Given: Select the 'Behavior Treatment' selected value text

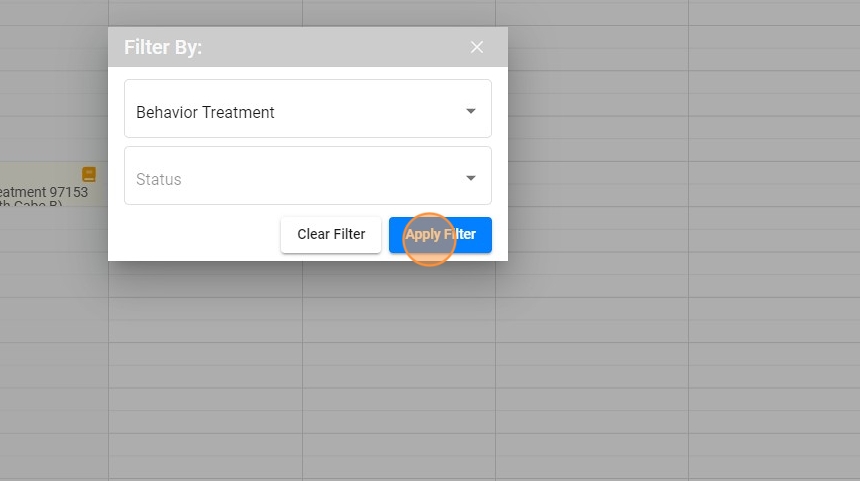Looking at the screenshot, I should pyautogui.click(x=205, y=112).
